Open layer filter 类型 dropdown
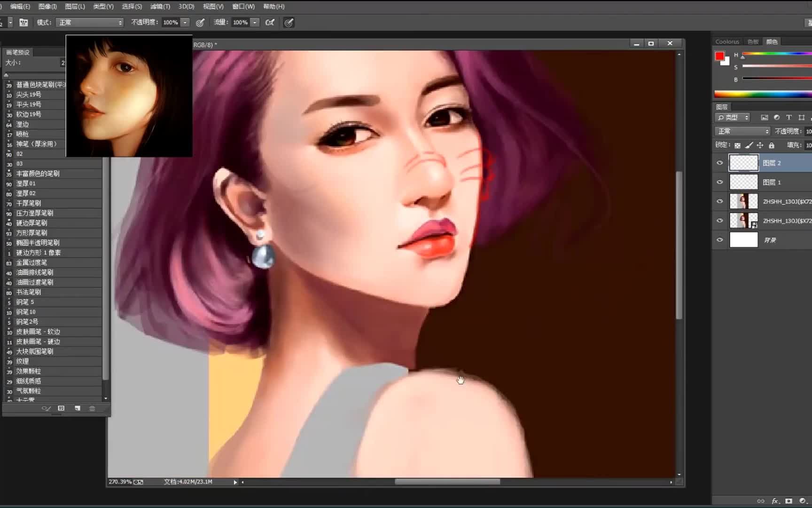 pos(733,118)
